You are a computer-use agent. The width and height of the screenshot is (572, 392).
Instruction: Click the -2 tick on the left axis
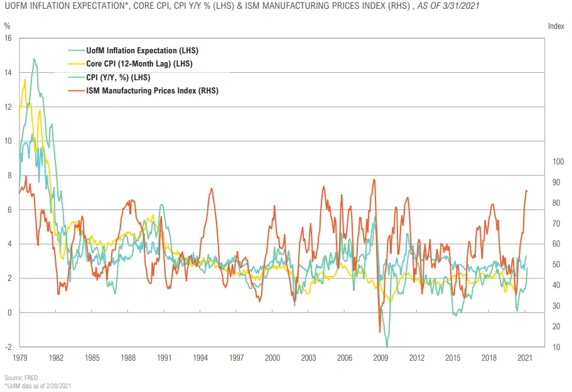8,347
